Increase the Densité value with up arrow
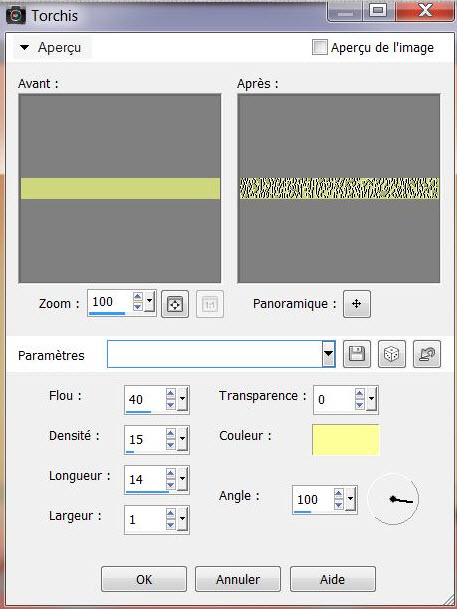This screenshot has height=609, width=457. pyautogui.click(x=170, y=433)
